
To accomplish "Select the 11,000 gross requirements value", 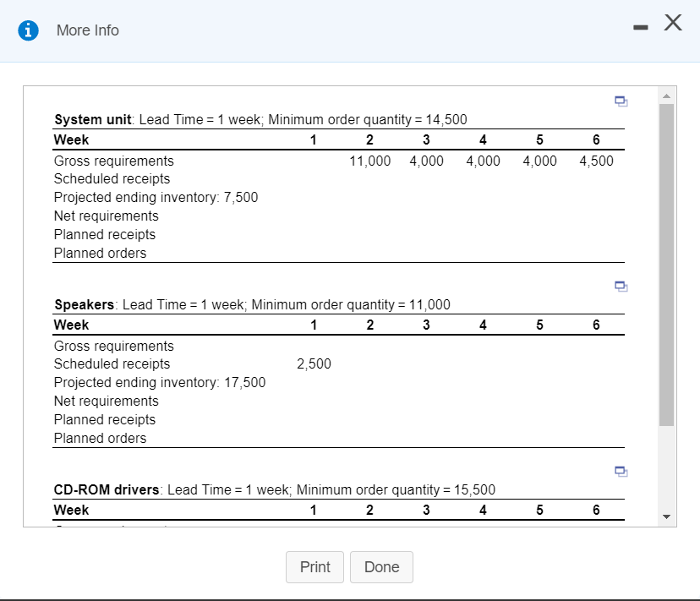I will coord(369,161).
